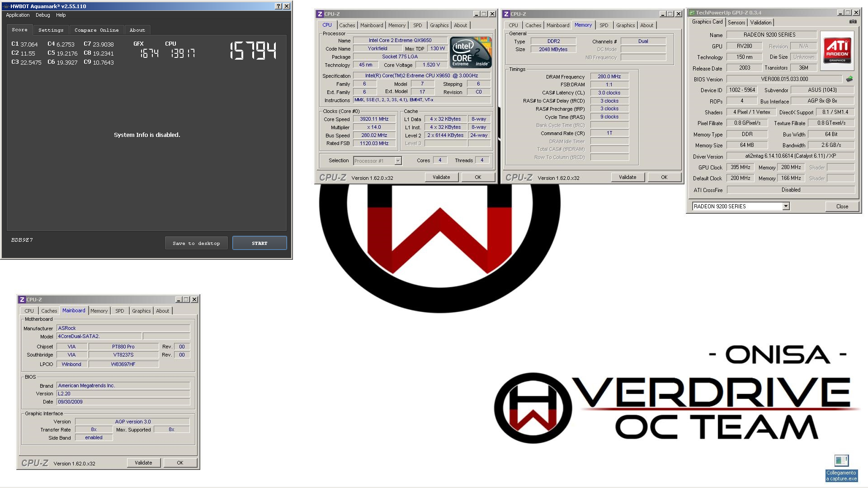868x488 pixels.
Task: Click the Core Speed 3920.11 MHz field
Action: 374,119
